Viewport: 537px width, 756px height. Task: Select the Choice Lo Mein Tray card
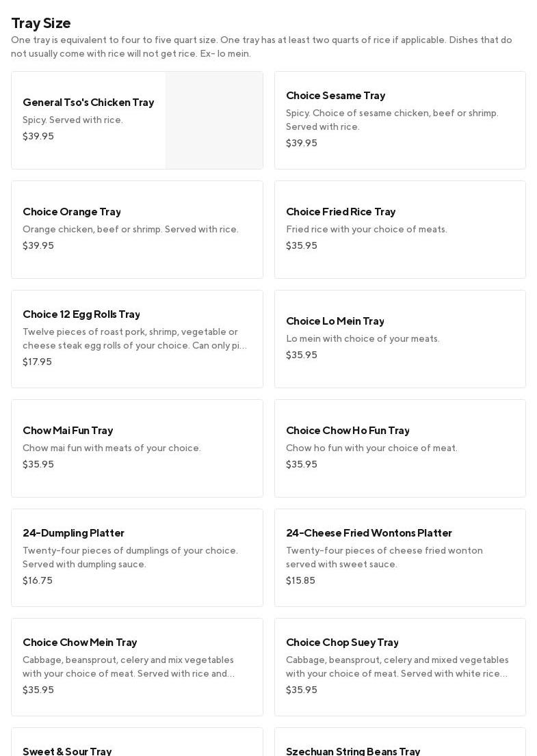tap(400, 339)
